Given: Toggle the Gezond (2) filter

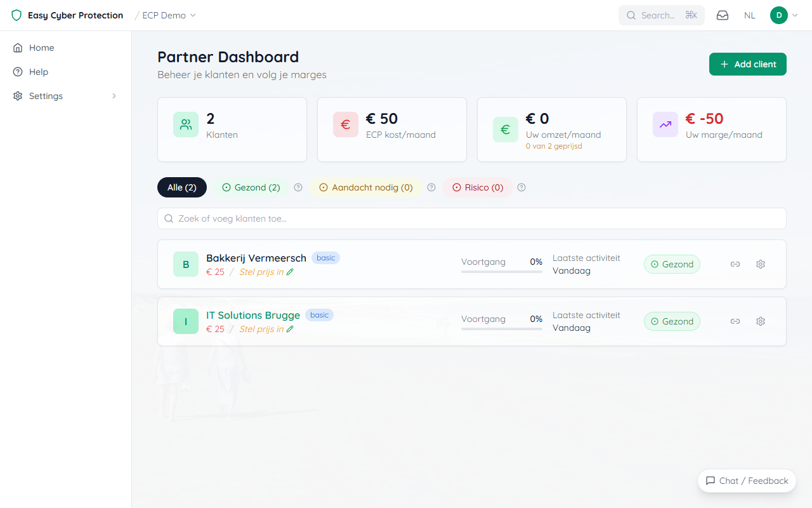Looking at the screenshot, I should pos(251,187).
